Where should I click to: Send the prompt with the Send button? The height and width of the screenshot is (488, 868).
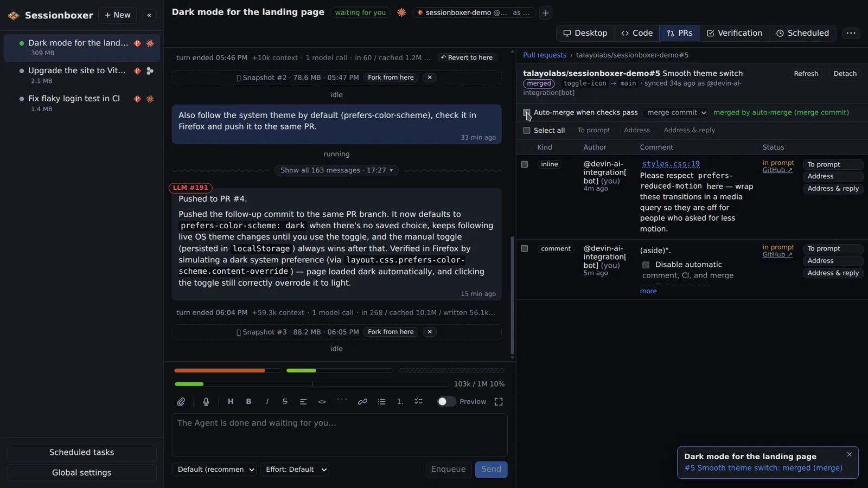point(492,470)
